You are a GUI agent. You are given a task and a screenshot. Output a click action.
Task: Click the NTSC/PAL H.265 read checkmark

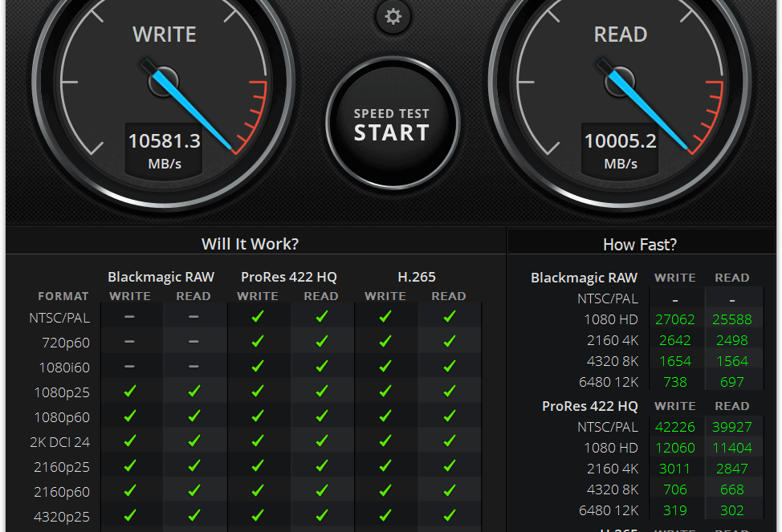click(450, 317)
